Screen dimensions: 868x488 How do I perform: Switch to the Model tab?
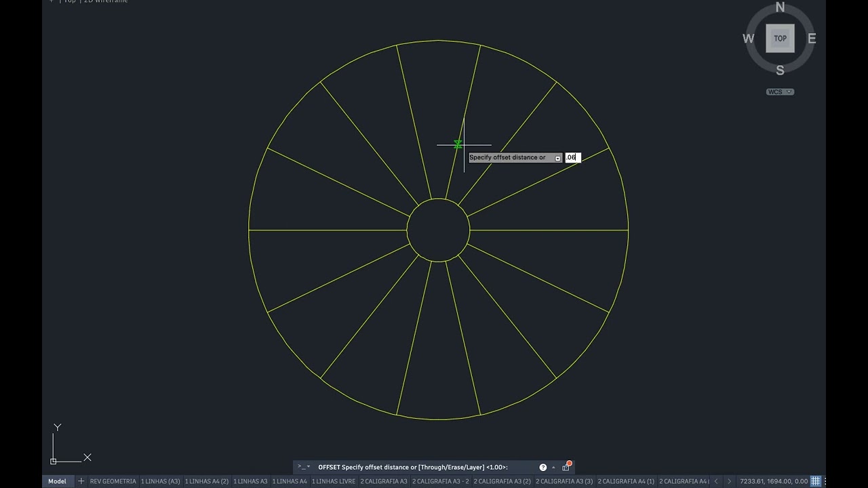[x=57, y=481]
